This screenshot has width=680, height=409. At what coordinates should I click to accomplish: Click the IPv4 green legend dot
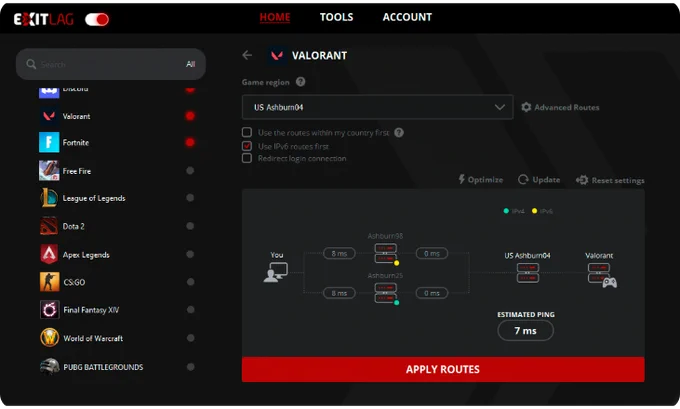coord(506,211)
